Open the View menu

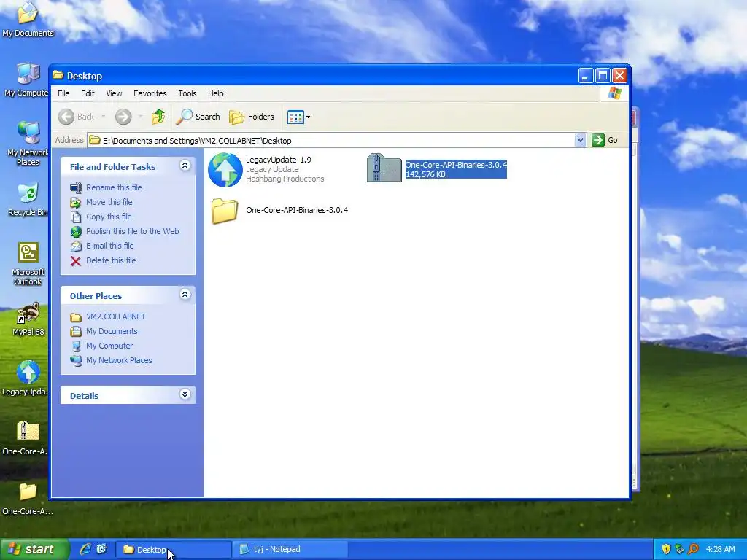114,93
